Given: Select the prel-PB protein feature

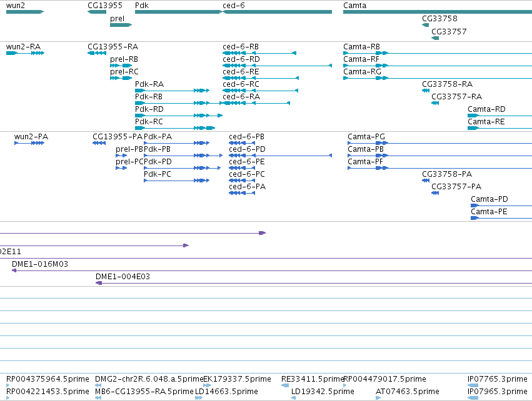Looking at the screenshot, I should pos(121,156).
